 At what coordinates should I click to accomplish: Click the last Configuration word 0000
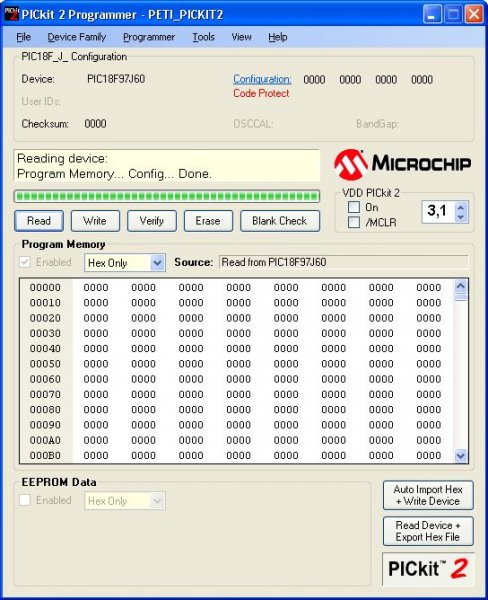422,80
